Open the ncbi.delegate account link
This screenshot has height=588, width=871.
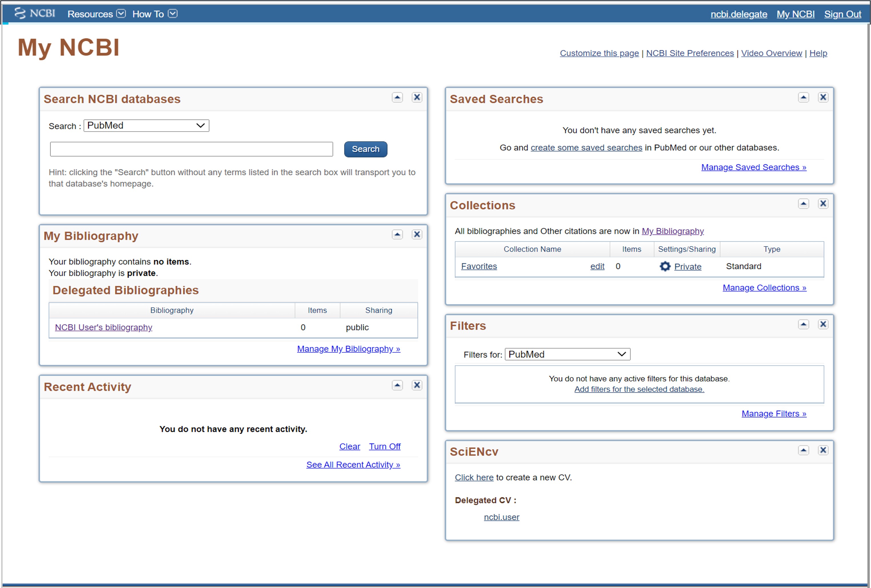coord(739,14)
